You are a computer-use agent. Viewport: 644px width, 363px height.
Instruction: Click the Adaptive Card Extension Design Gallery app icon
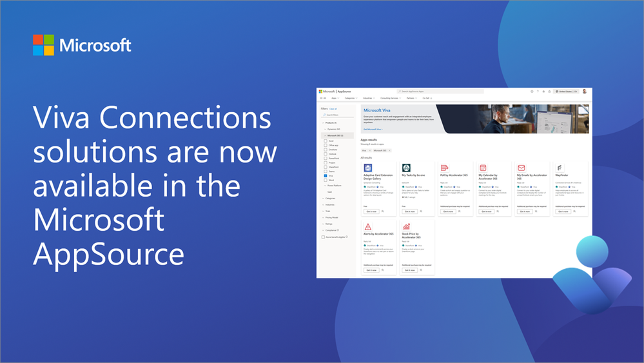[x=368, y=168]
